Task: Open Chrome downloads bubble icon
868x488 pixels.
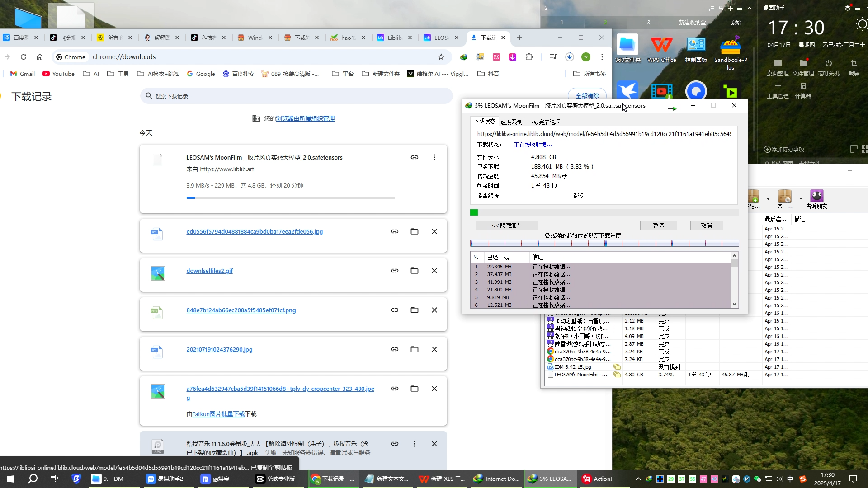Action: click(x=570, y=57)
